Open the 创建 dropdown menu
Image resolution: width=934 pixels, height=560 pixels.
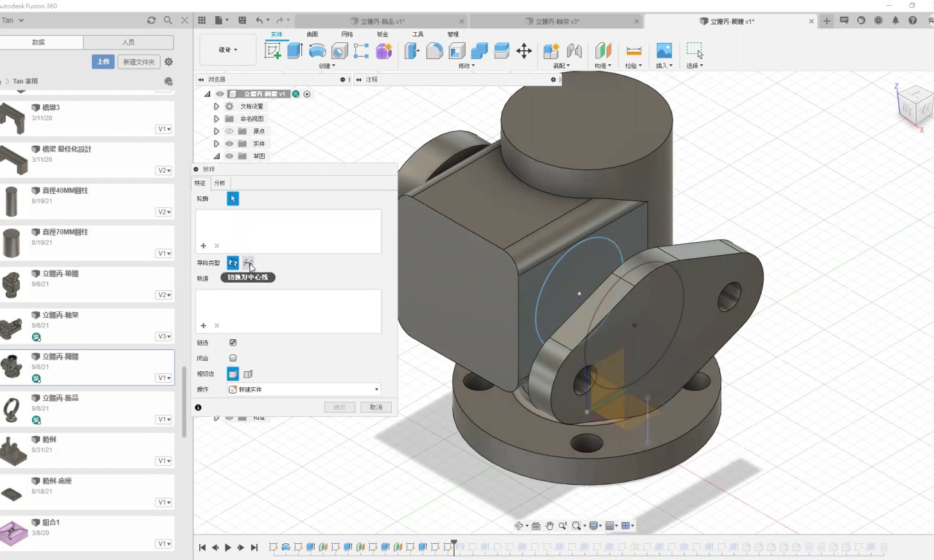coord(327,66)
